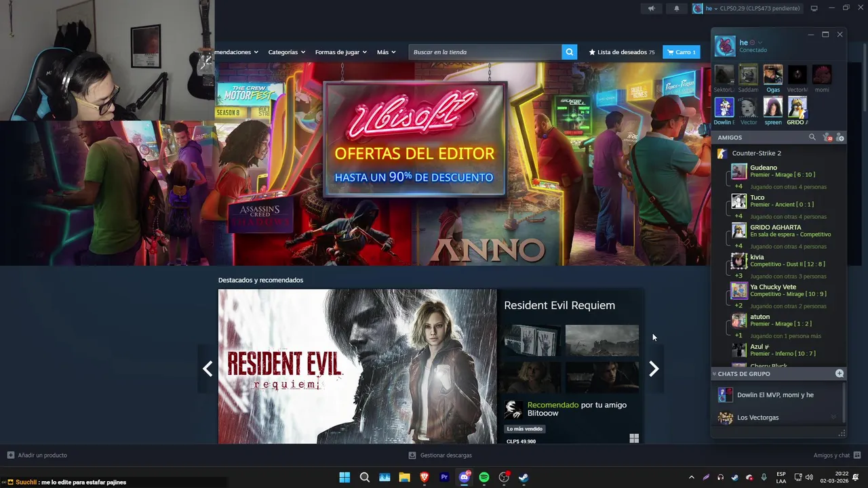The image size is (868, 488).
Task: Open chat with Gudeano
Action: click(x=787, y=171)
